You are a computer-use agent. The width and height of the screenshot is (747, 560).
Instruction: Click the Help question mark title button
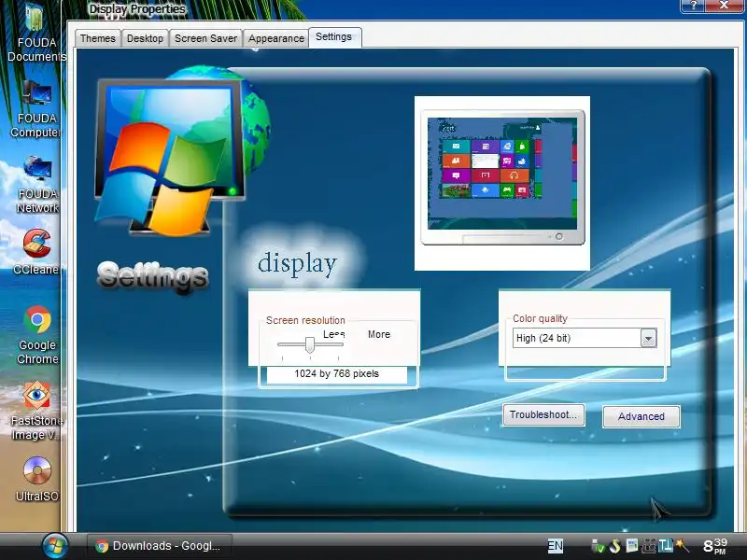pos(693,6)
